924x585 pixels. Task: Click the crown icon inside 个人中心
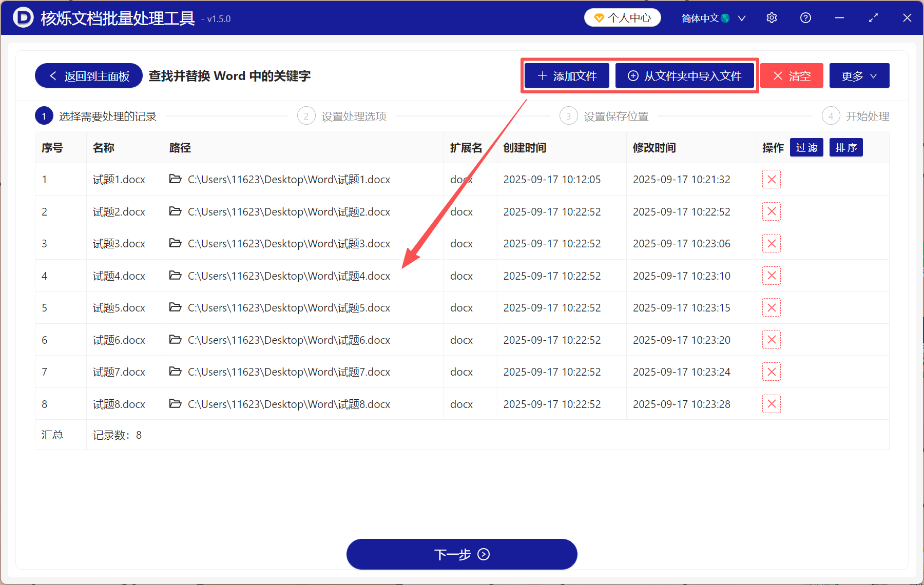click(x=599, y=17)
